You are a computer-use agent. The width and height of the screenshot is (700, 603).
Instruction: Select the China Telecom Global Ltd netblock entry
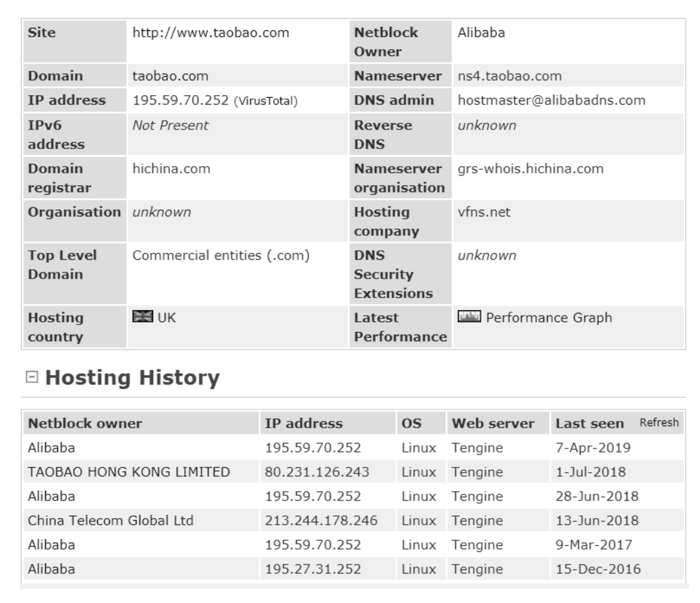(x=111, y=520)
